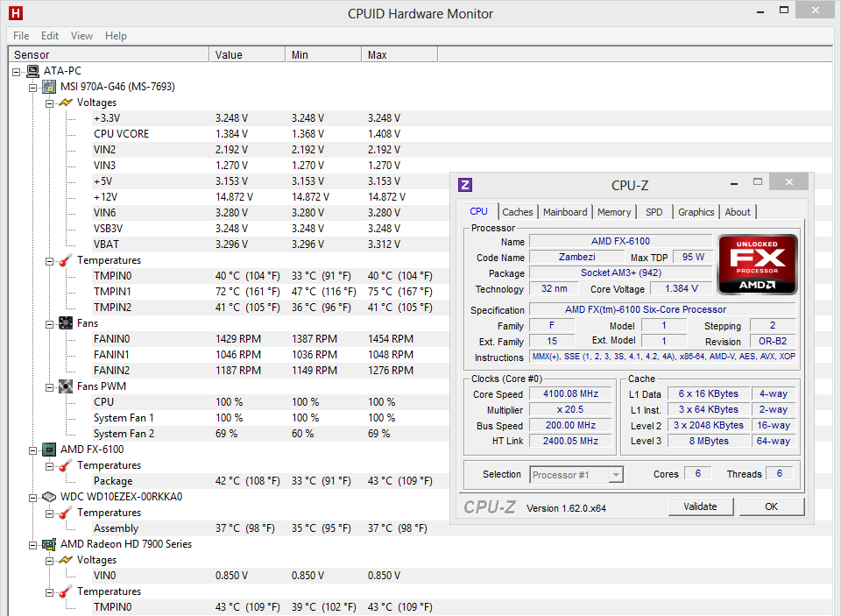Select the Package temperature row
841x616 pixels.
[271, 481]
